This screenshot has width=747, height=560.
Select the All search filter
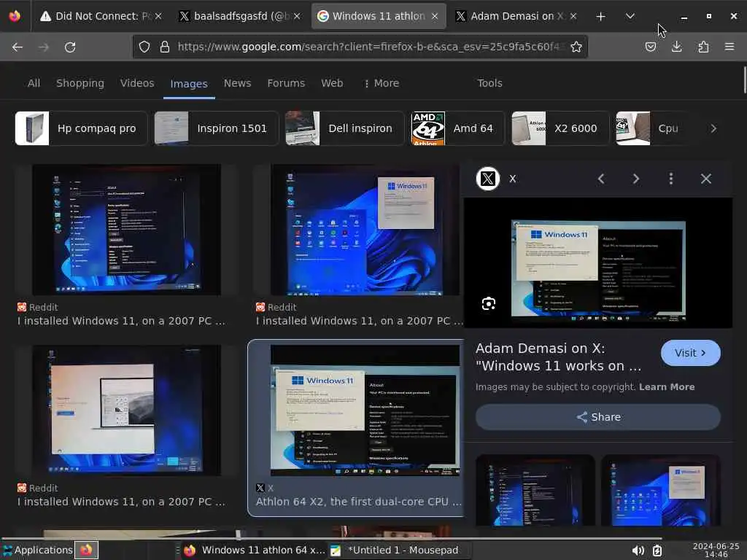click(34, 83)
